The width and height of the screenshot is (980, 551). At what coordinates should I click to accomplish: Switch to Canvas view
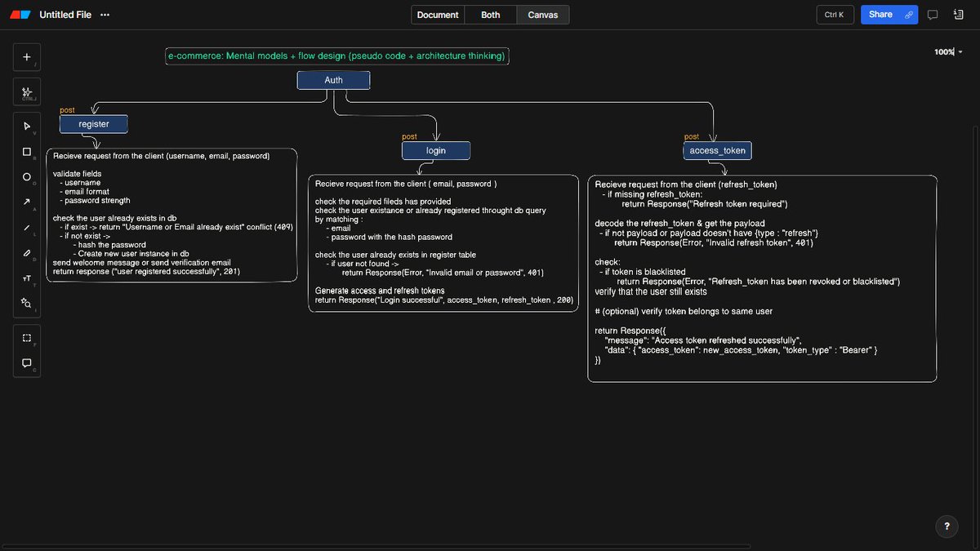[x=543, y=15]
